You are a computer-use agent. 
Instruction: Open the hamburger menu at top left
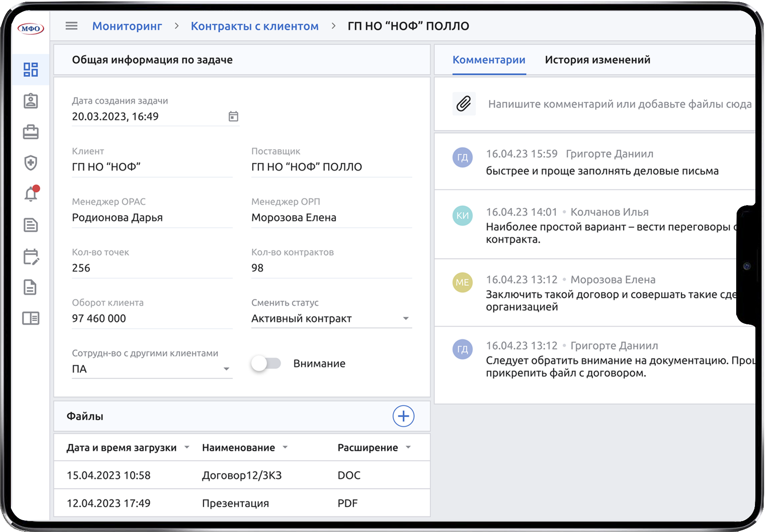71,26
